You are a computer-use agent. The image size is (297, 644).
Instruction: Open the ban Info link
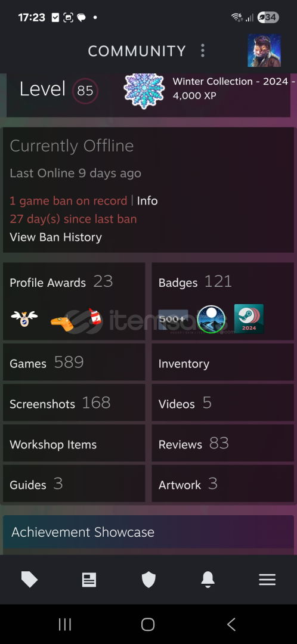[x=147, y=201]
